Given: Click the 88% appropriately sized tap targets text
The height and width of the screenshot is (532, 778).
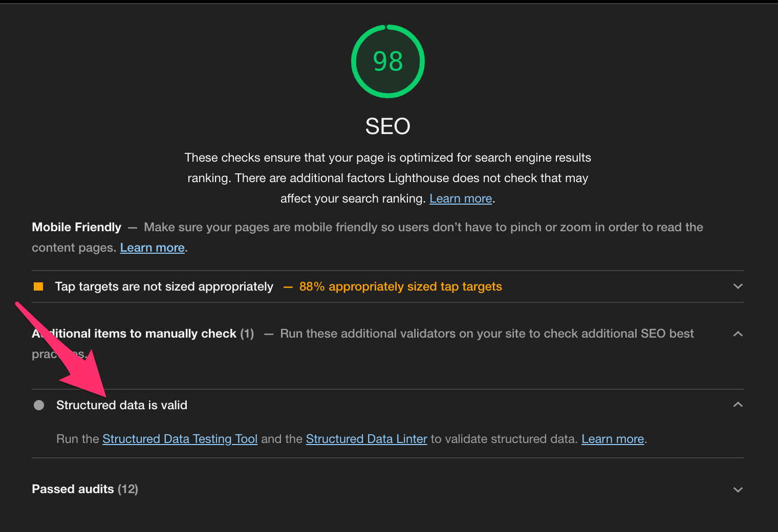Looking at the screenshot, I should coord(400,286).
